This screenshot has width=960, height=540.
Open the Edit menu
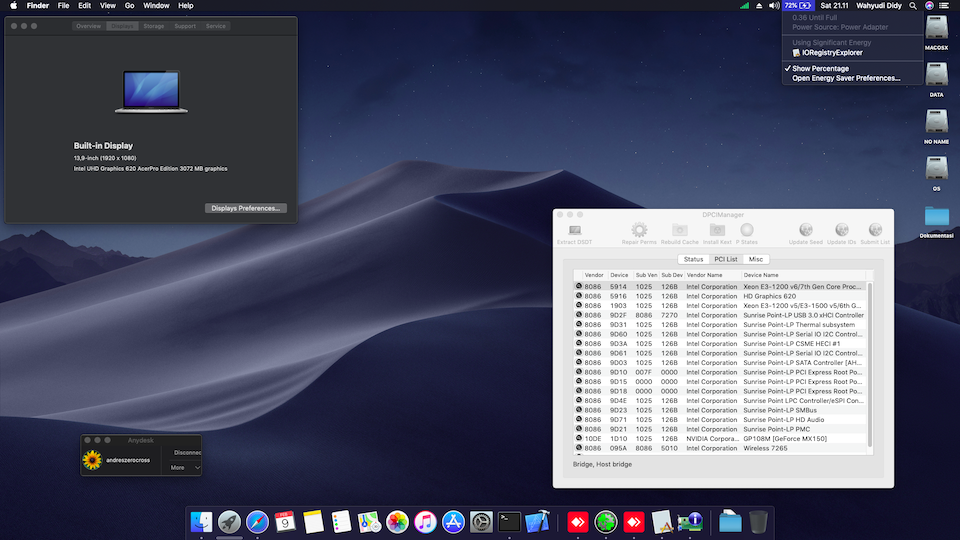tap(84, 6)
